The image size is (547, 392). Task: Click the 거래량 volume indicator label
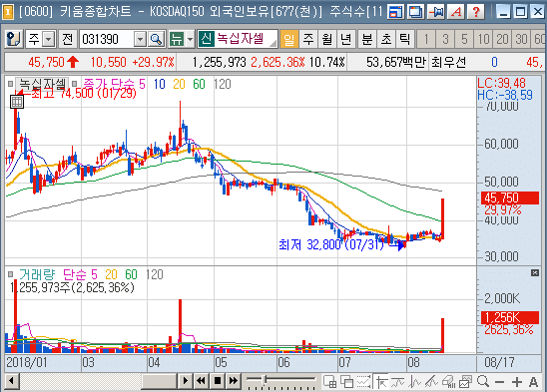point(37,275)
